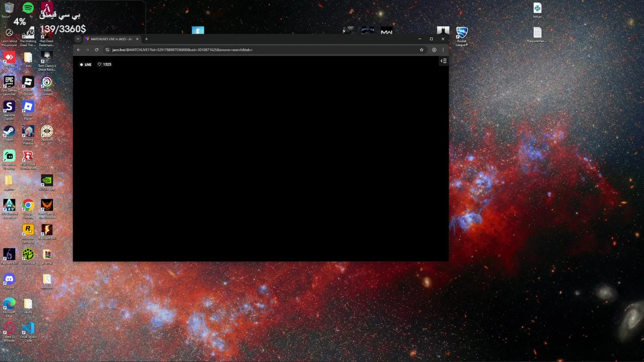This screenshot has width=644, height=362.
Task: Select the requirements text file on desktop
Action: [x=537, y=35]
